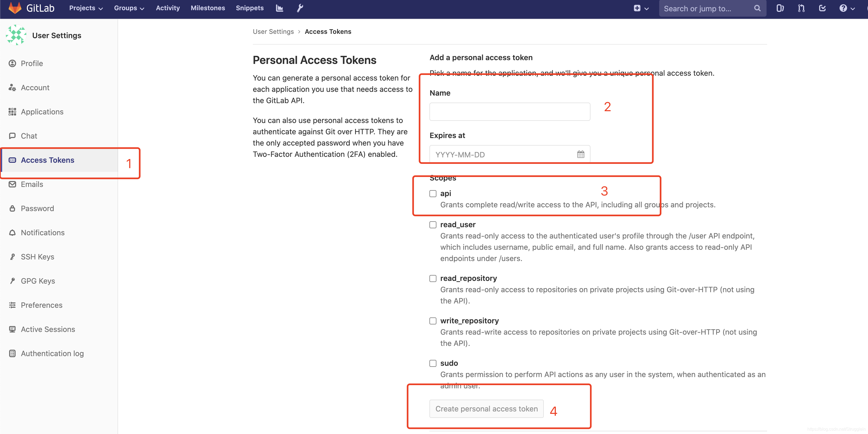Viewport: 868px width, 434px height.
Task: Click the GPG Keys key icon
Action: tap(12, 281)
